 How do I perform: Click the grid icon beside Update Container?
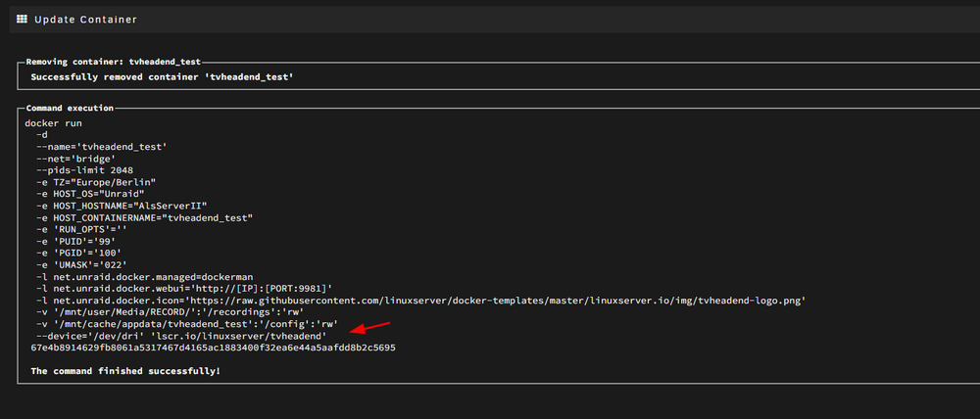click(22, 20)
